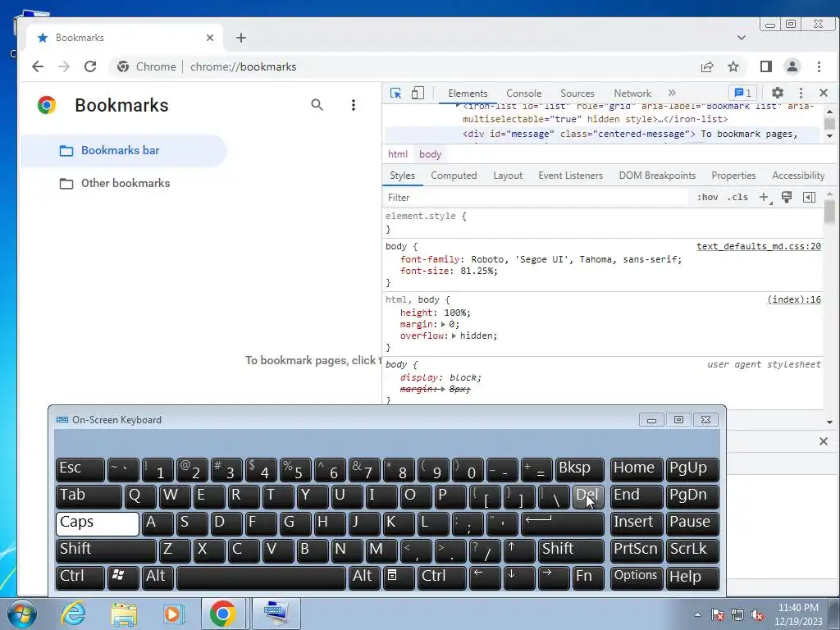Open the Computed styles tab

click(454, 176)
